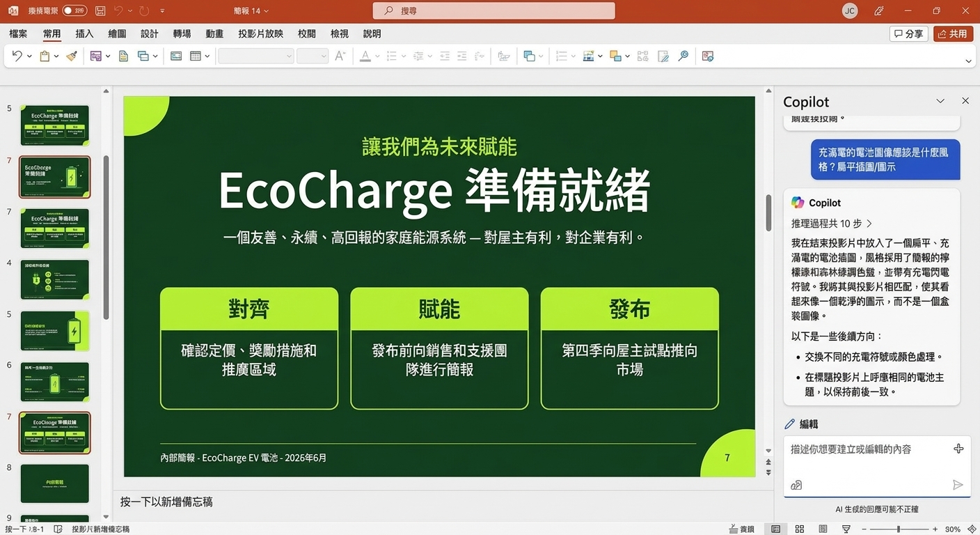Collapse the Copilot pane chevron
The width and height of the screenshot is (980, 535).
pyautogui.click(x=940, y=101)
